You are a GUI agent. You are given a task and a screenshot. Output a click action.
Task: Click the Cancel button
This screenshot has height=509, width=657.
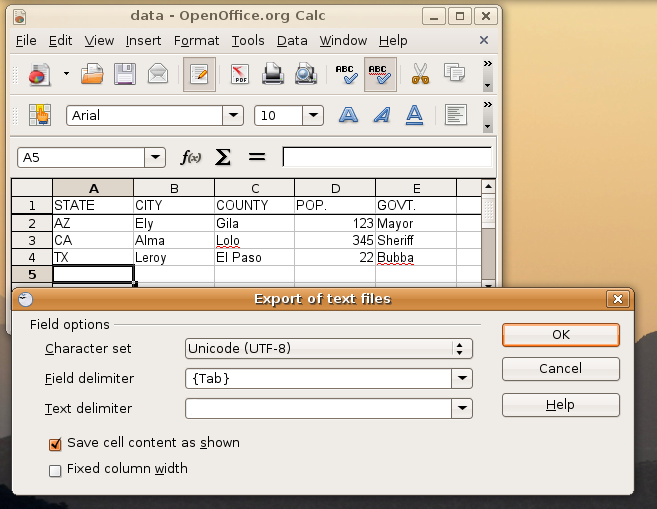[560, 369]
